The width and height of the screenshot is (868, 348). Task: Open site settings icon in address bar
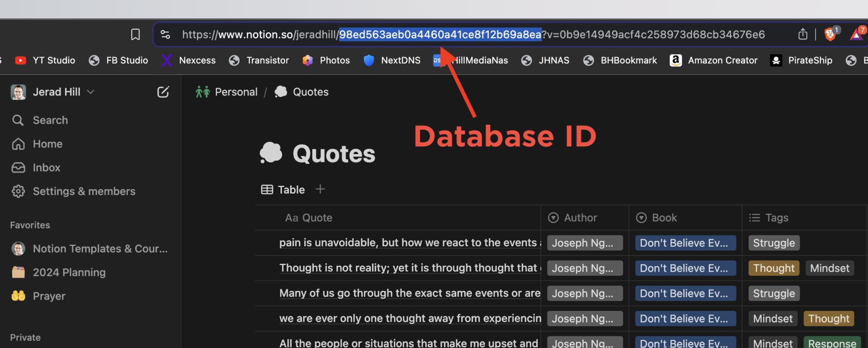165,34
